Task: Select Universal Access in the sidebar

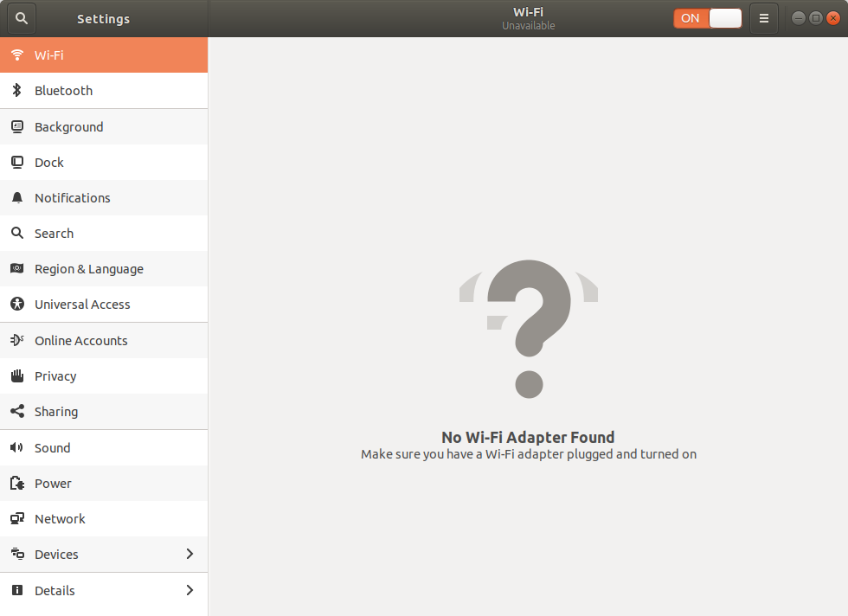Action: pyautogui.click(x=104, y=304)
